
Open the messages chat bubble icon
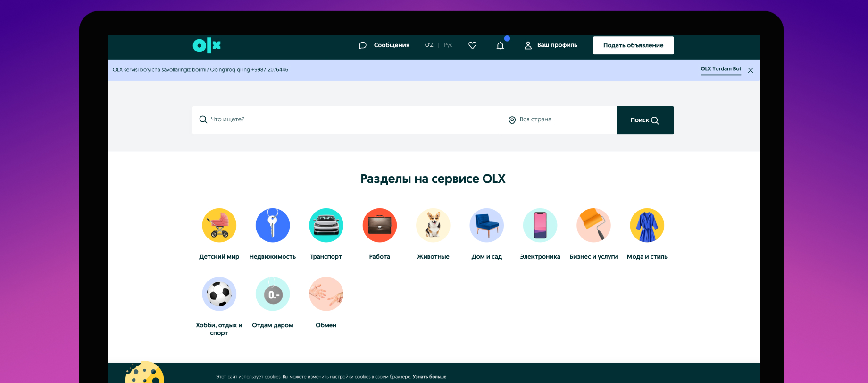363,45
